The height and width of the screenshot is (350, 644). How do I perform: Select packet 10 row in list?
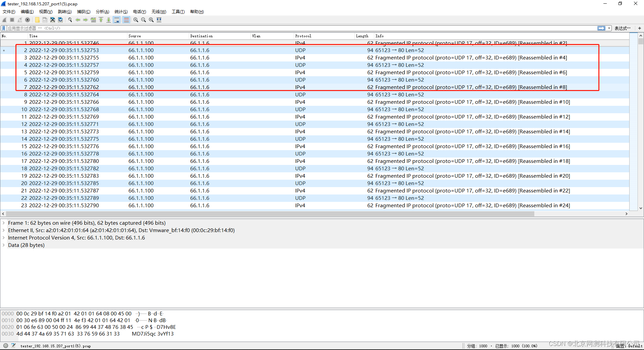tap(315, 109)
